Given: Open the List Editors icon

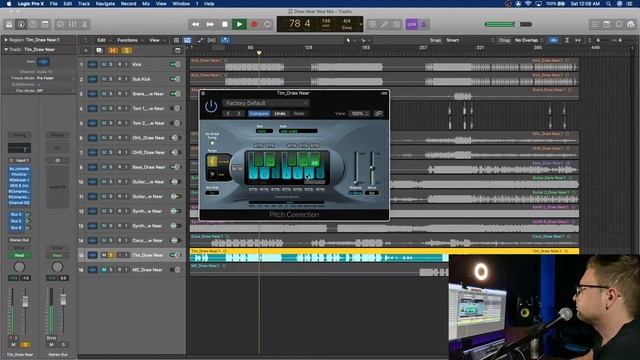Looking at the screenshot, I should [x=595, y=24].
